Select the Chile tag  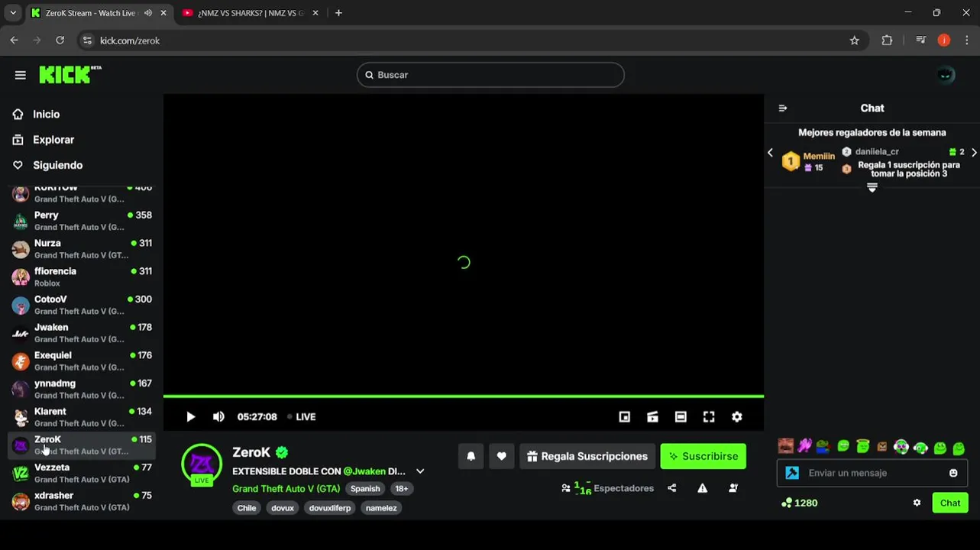(247, 508)
